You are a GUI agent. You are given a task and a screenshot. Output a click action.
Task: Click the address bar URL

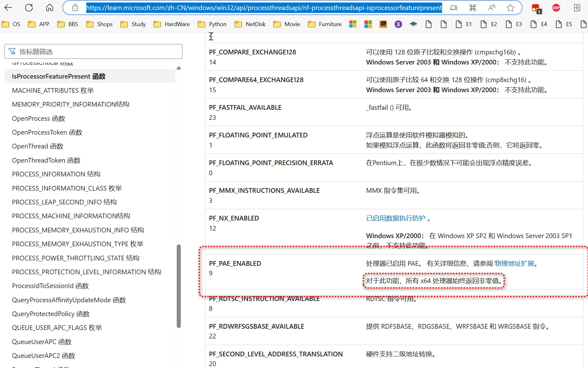click(x=264, y=8)
